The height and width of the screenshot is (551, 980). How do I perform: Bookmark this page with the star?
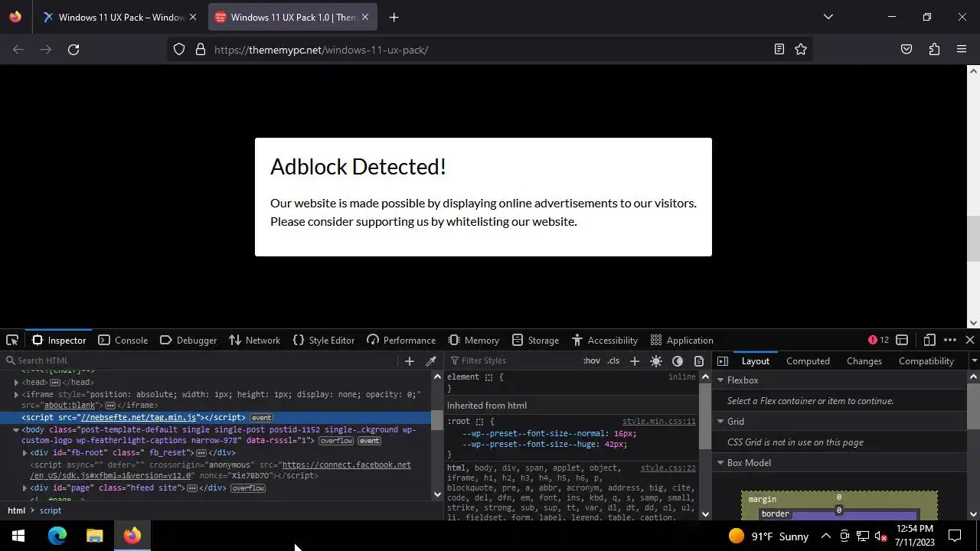tap(801, 49)
